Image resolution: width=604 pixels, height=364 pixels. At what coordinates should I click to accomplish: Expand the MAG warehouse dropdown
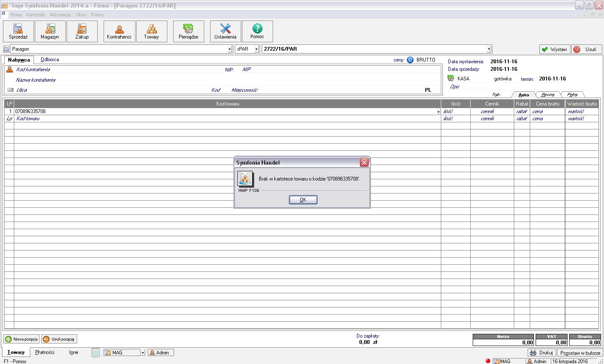[143, 353]
